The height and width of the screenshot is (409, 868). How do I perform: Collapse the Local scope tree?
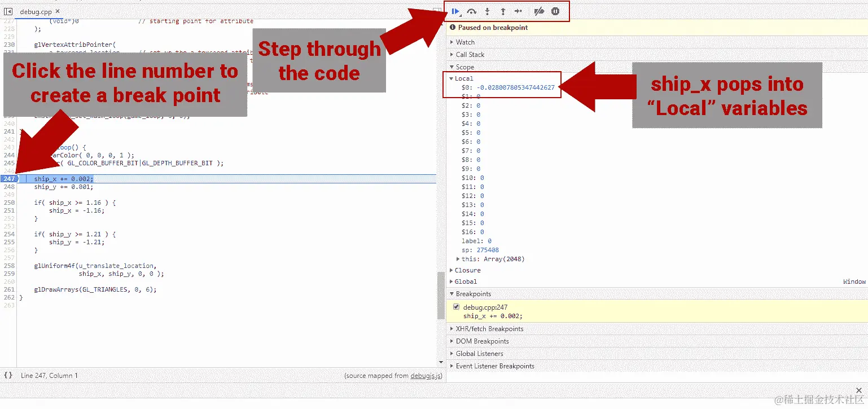(x=451, y=78)
